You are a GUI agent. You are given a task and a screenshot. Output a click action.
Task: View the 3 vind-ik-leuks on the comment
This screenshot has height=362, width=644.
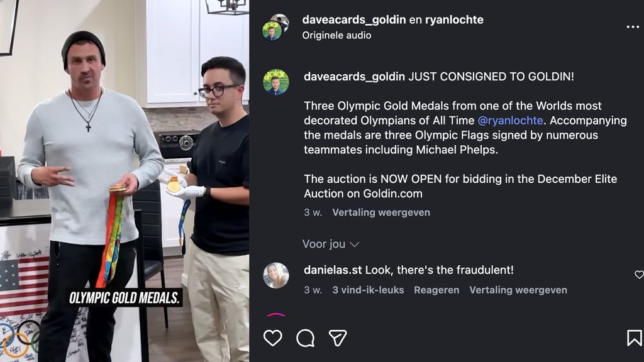pyautogui.click(x=368, y=290)
